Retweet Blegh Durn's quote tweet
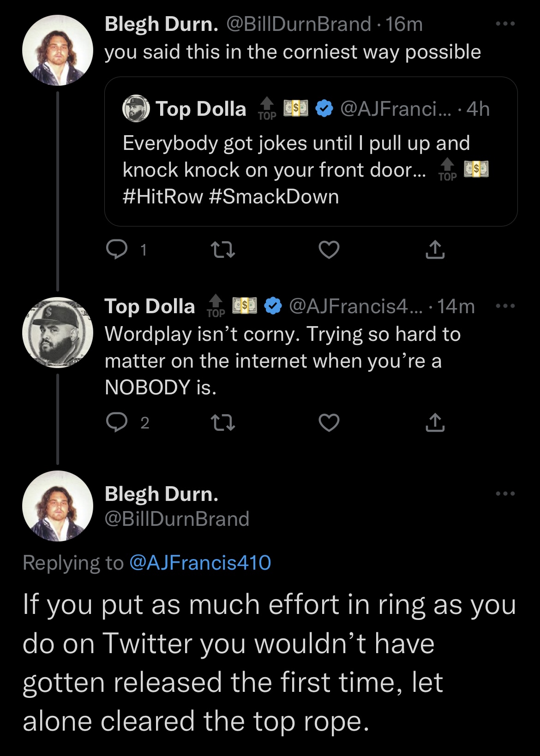Screen dimensions: 540x756 (x=223, y=250)
